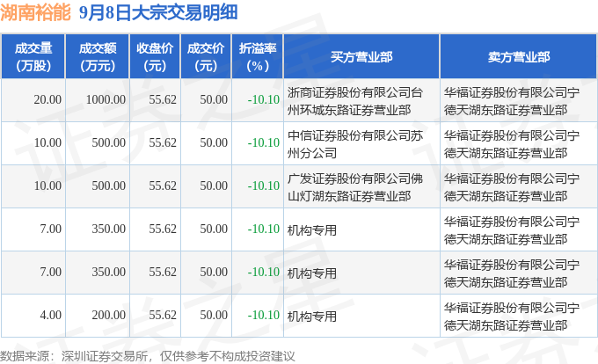Click the 成交价(元) column header
The height and width of the screenshot is (364, 598).
(206, 56)
